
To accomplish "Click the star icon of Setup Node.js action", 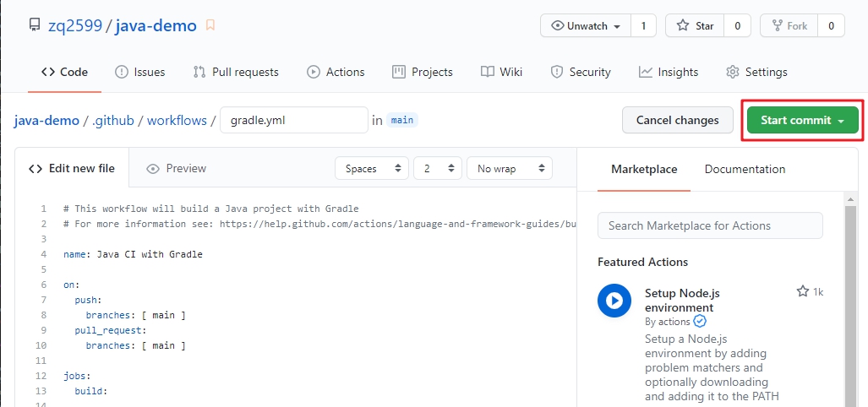I will tap(803, 291).
